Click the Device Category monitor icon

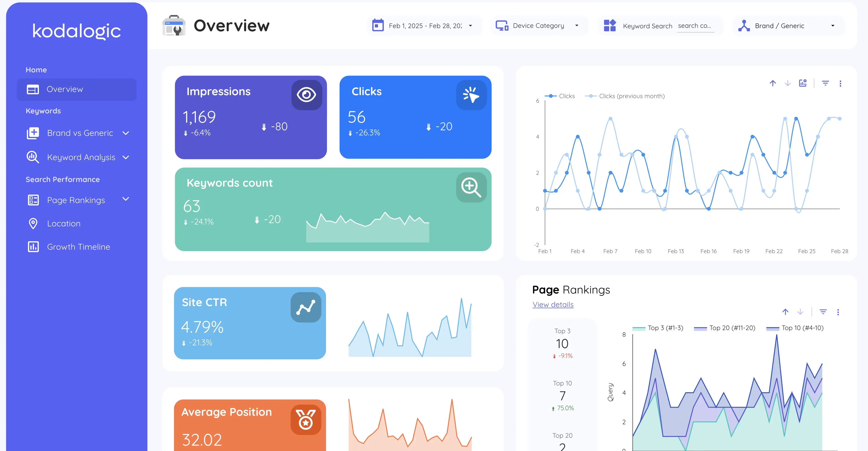coord(502,26)
